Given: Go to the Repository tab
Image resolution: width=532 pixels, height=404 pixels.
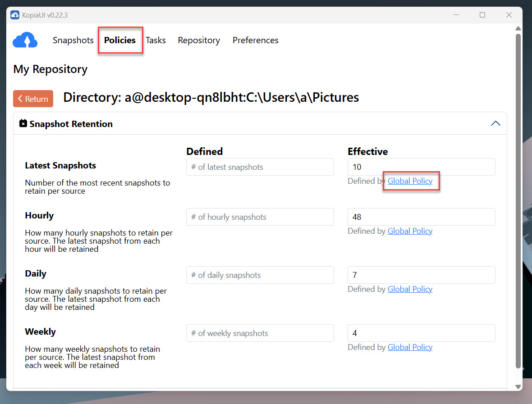Looking at the screenshot, I should pyautogui.click(x=199, y=40).
